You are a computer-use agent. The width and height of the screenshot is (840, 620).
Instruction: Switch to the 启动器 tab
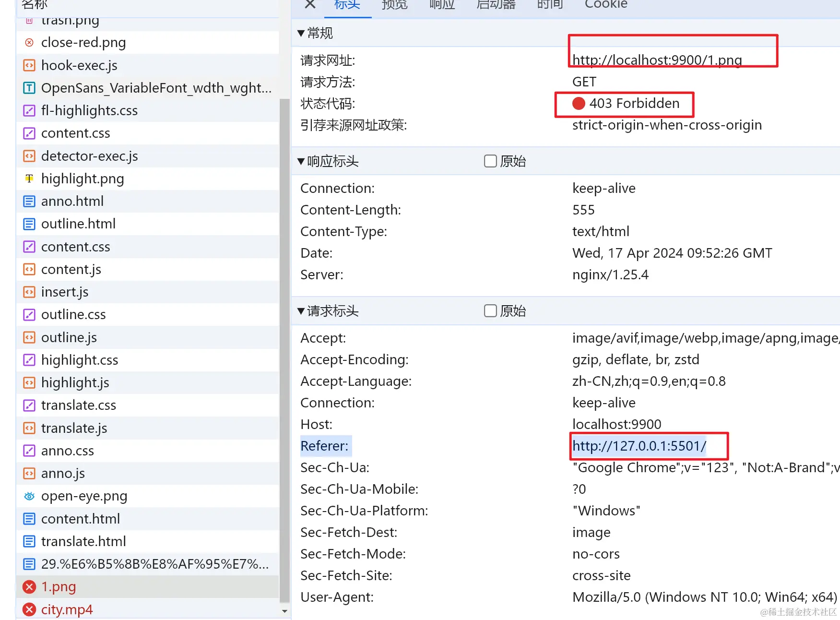(496, 5)
